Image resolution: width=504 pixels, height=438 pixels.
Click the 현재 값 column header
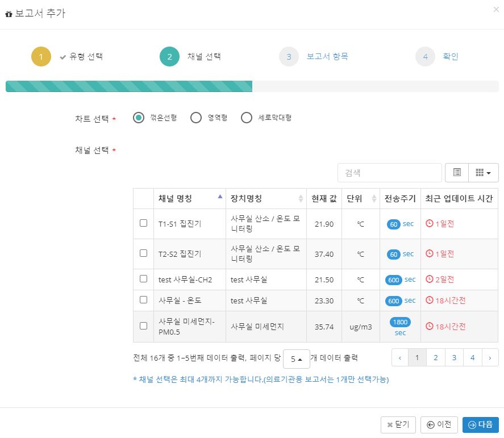(x=324, y=199)
